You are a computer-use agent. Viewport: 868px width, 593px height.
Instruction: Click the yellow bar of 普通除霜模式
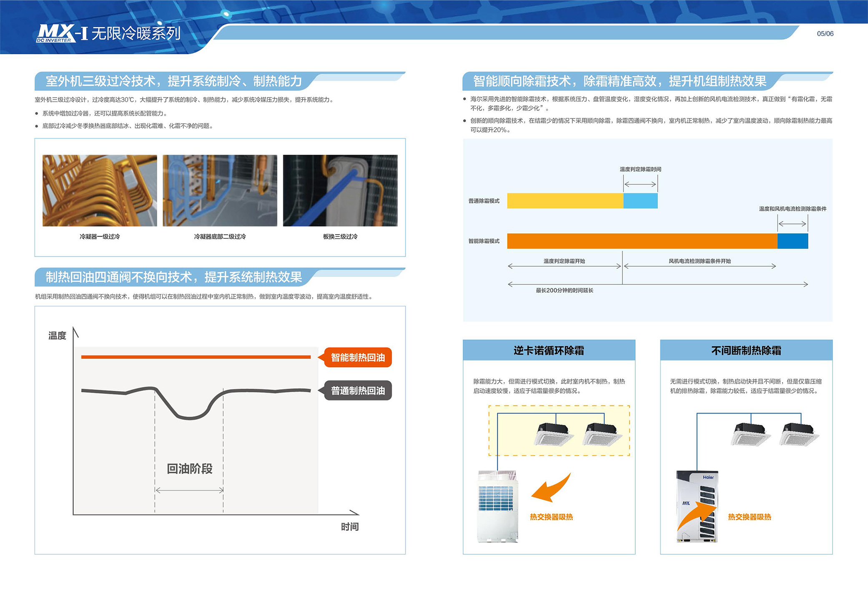pyautogui.click(x=565, y=201)
